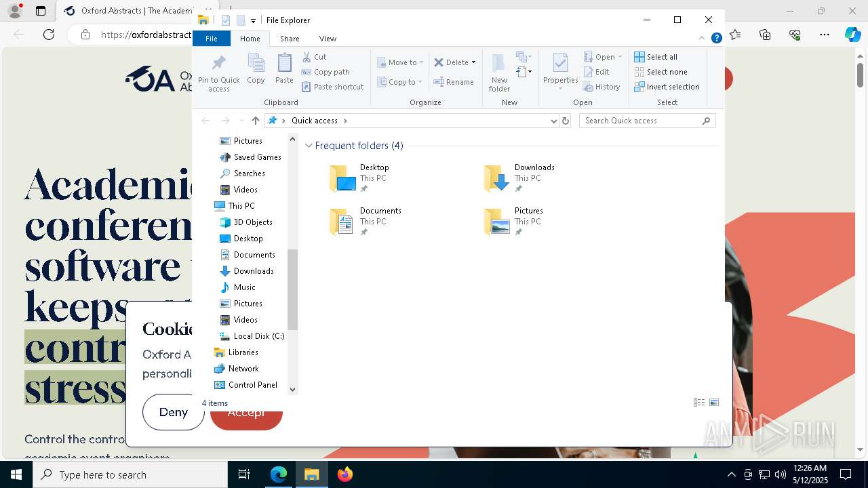Expand the address bar history dropdown
The height and width of the screenshot is (488, 868).
point(554,121)
